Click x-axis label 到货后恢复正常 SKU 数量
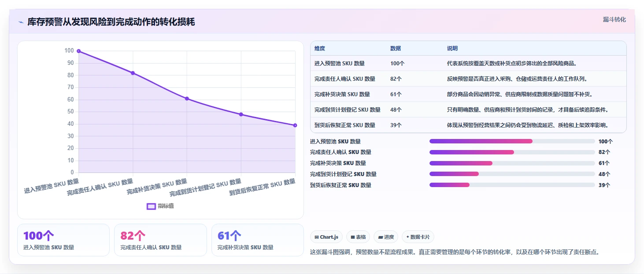 (x=263, y=188)
